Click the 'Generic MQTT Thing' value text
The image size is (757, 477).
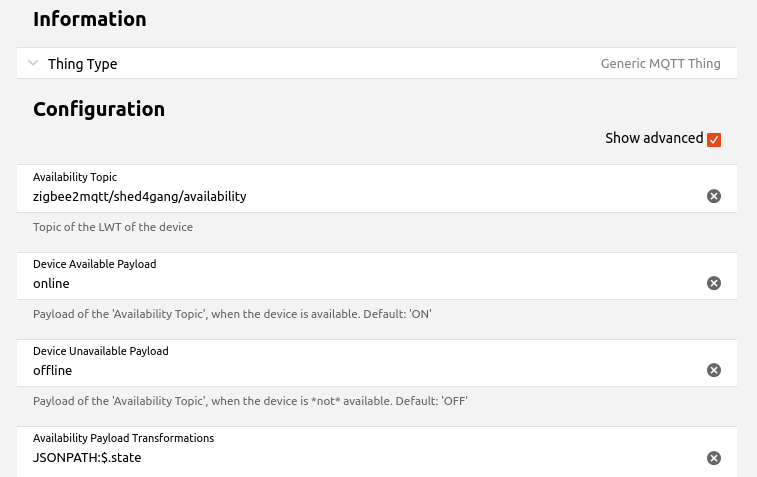(x=660, y=64)
